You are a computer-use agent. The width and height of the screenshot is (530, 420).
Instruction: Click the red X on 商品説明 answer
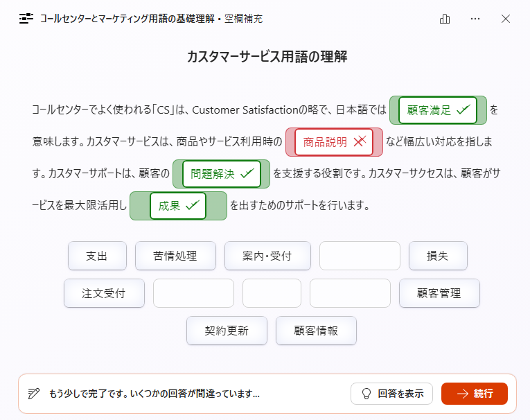point(360,142)
